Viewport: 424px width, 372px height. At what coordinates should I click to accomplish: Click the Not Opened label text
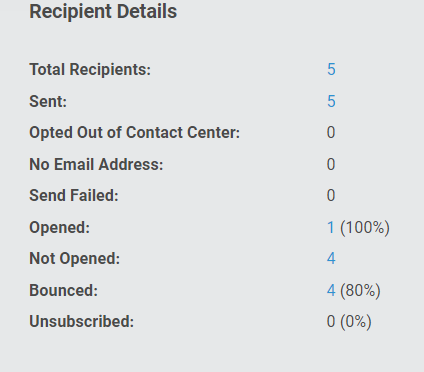click(x=75, y=258)
